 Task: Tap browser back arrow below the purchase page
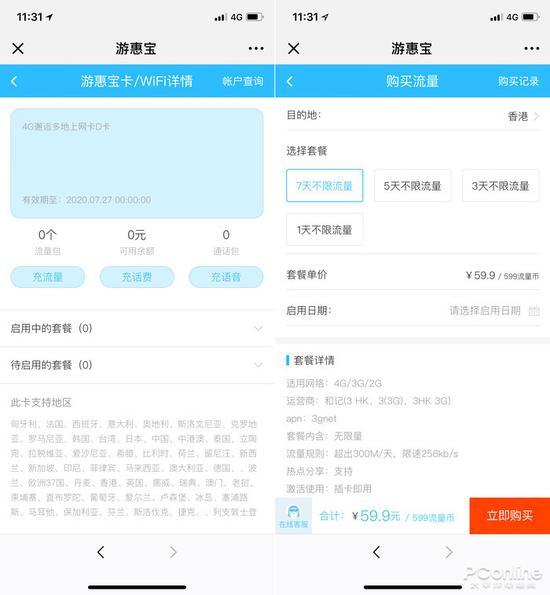[x=376, y=552]
